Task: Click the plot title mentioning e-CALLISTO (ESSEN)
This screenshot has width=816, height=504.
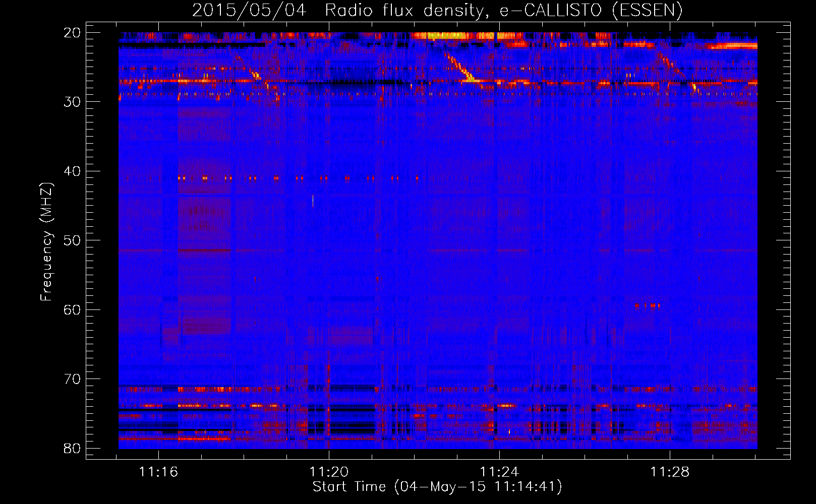Action: coord(437,10)
